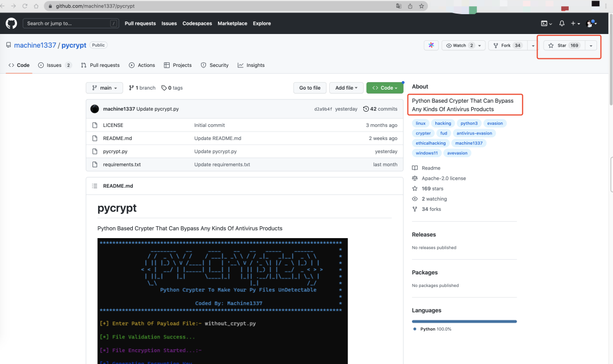This screenshot has height=364, width=613.
Task: Click the colorful pinwheel extension button
Action: pos(431,45)
